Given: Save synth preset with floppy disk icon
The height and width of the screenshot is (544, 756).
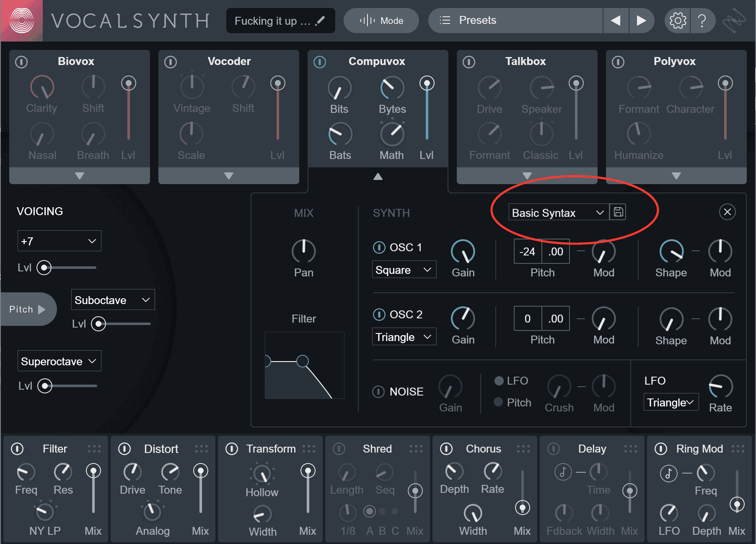Looking at the screenshot, I should 618,212.
